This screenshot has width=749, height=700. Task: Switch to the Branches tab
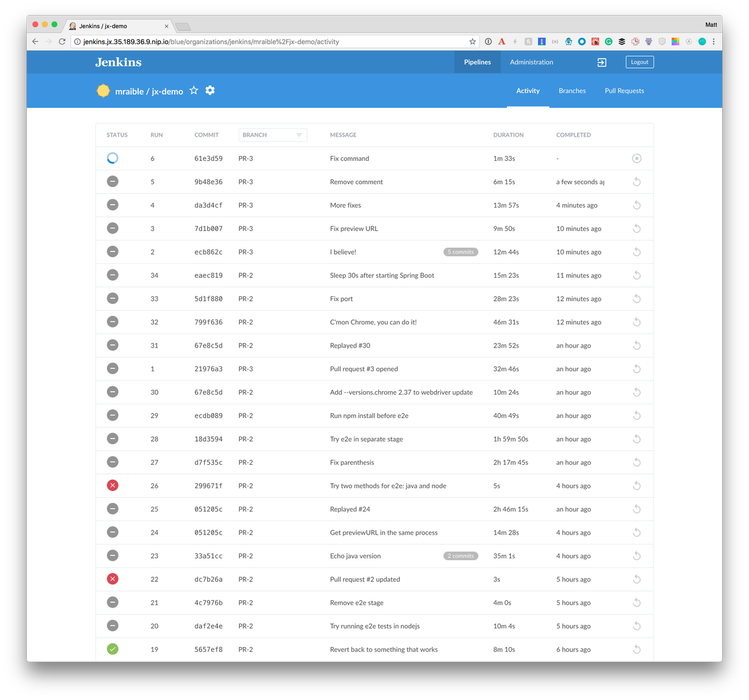coord(572,90)
